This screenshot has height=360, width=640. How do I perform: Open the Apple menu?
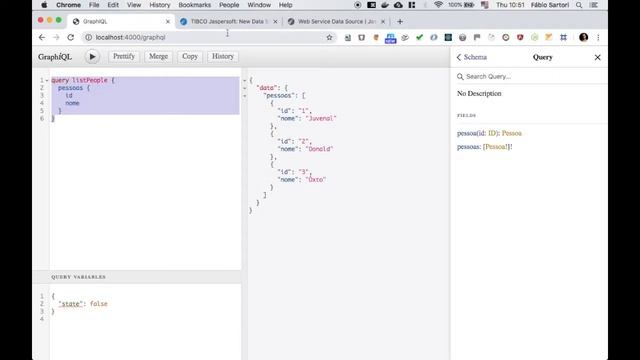[x=44, y=5]
